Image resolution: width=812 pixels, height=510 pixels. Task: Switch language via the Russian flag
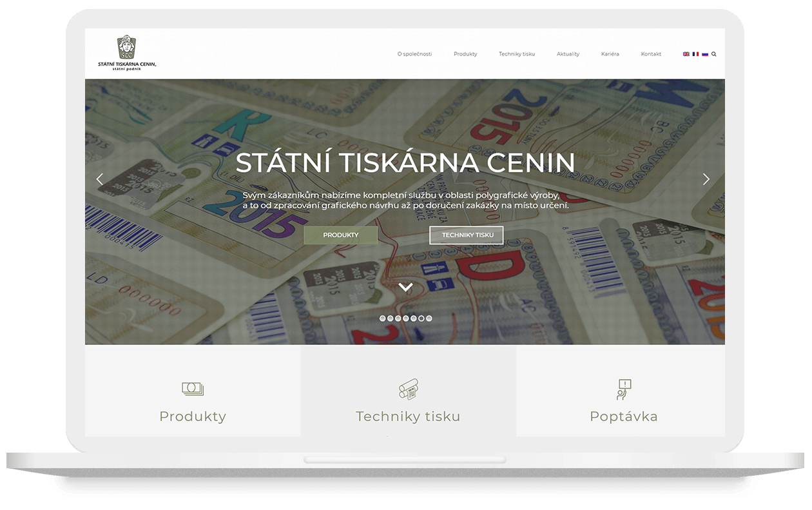click(705, 54)
